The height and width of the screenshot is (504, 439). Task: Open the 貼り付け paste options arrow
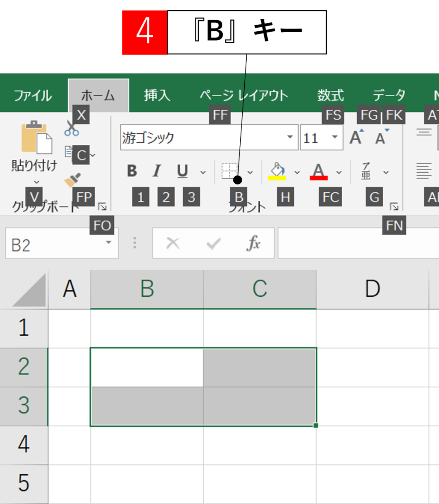(x=37, y=182)
